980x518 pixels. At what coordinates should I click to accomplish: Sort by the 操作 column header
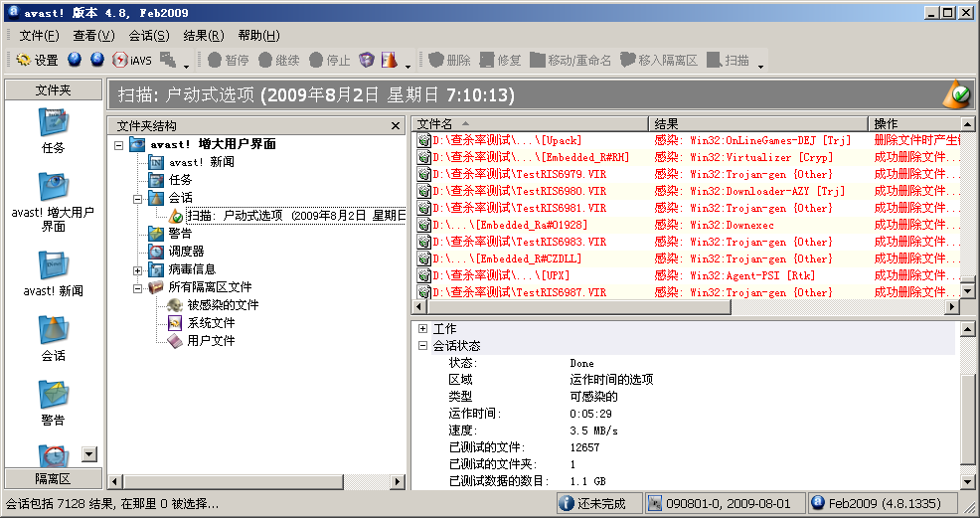(x=914, y=123)
